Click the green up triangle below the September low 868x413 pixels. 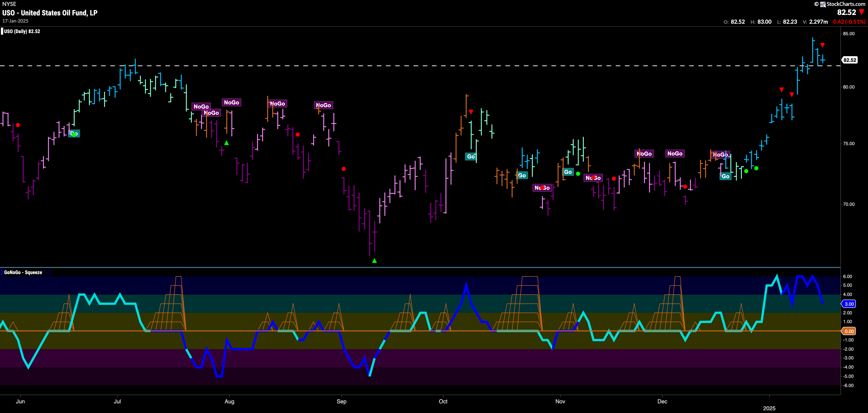click(374, 261)
